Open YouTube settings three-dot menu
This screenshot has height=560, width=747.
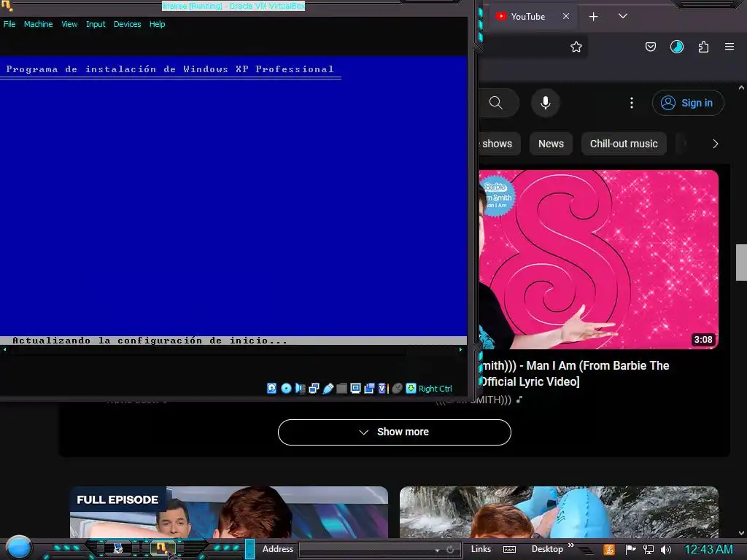click(632, 103)
